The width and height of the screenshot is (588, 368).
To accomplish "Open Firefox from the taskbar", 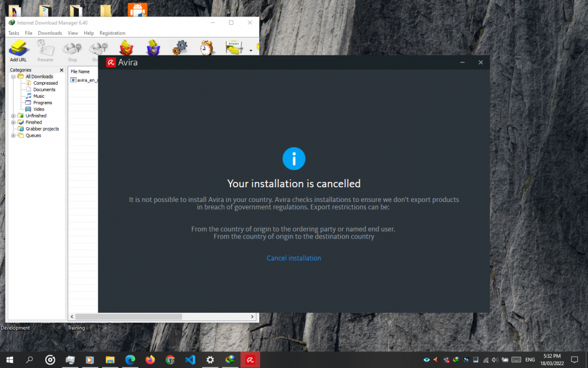I will (x=150, y=360).
